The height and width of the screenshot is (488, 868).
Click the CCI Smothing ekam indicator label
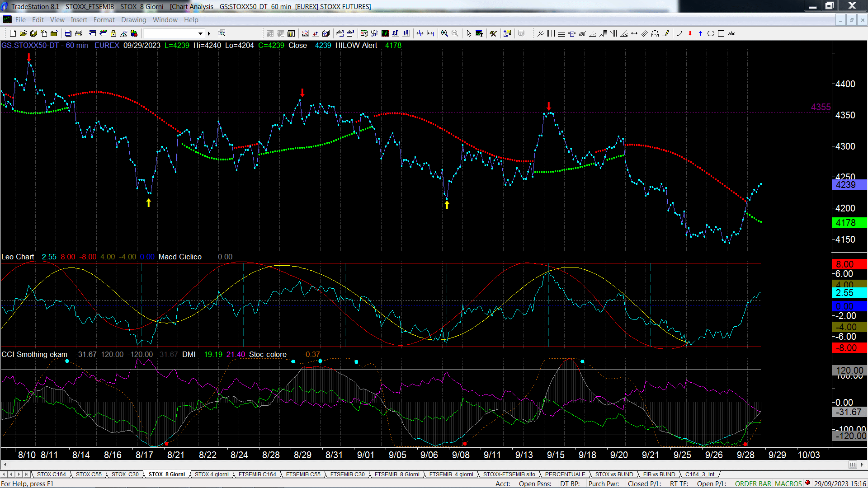coord(34,355)
